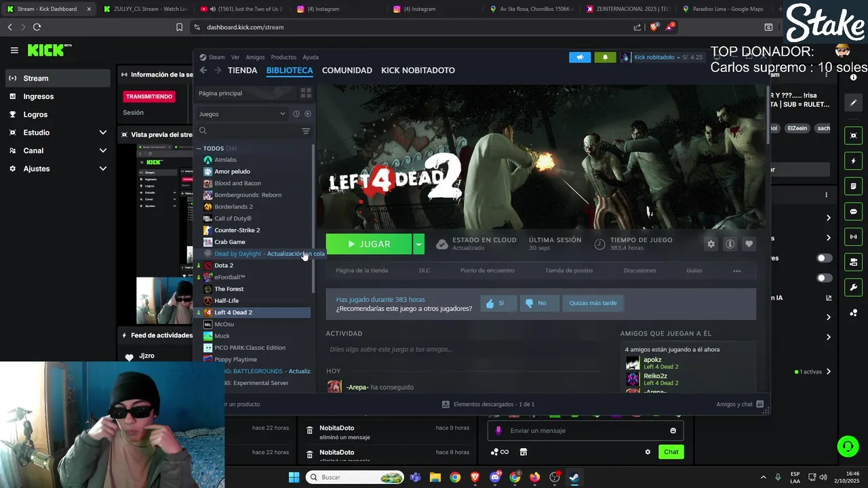Open the more options ellipsis after Guías
This screenshot has height=488, width=868.
736,270
